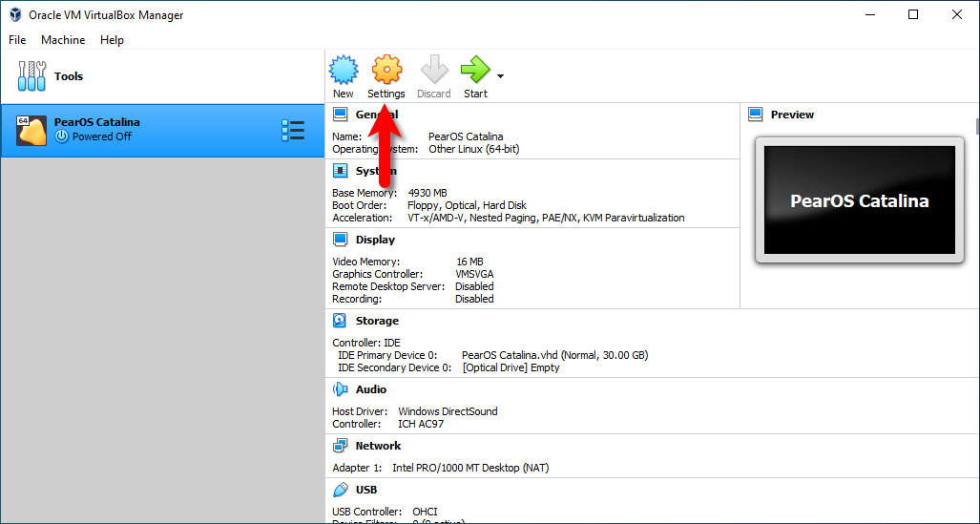Click the 16 MB video memory value
This screenshot has height=524, width=980.
tap(469, 262)
